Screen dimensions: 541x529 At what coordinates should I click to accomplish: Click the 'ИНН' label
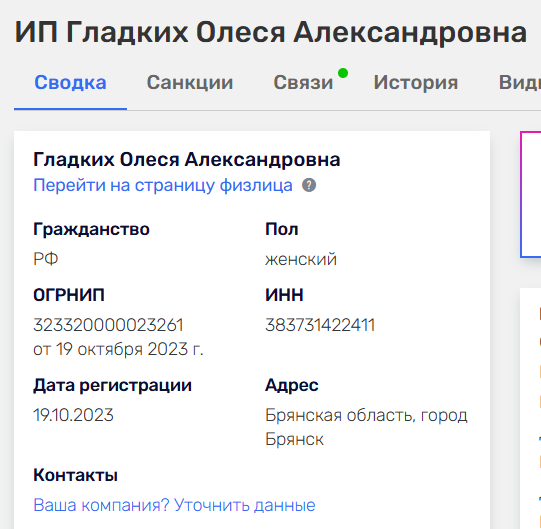pos(284,295)
